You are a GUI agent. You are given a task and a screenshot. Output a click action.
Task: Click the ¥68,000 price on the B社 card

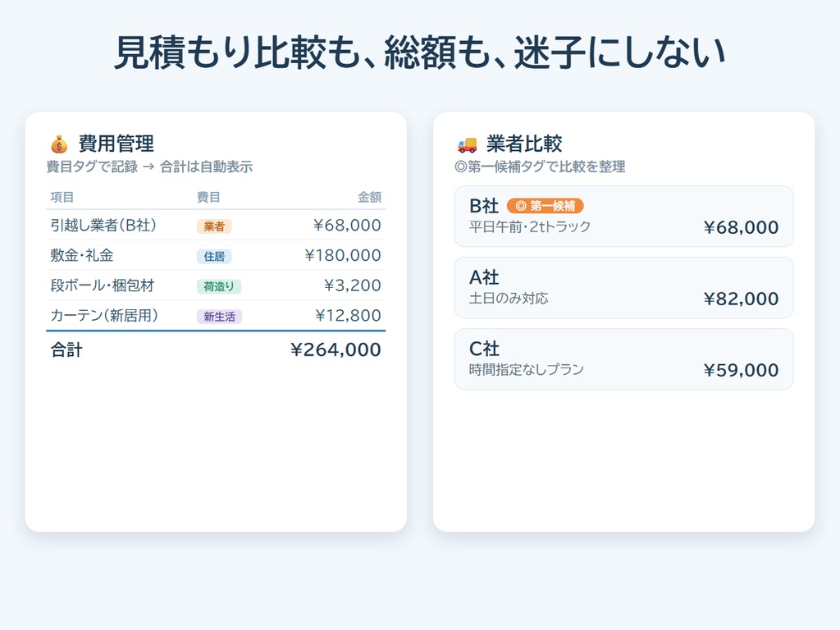(741, 227)
